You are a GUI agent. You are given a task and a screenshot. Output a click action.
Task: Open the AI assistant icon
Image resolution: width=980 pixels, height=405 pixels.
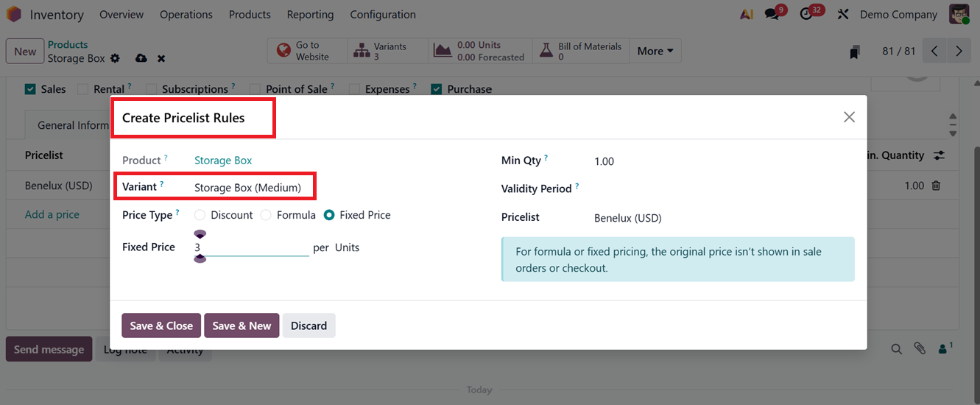click(747, 14)
